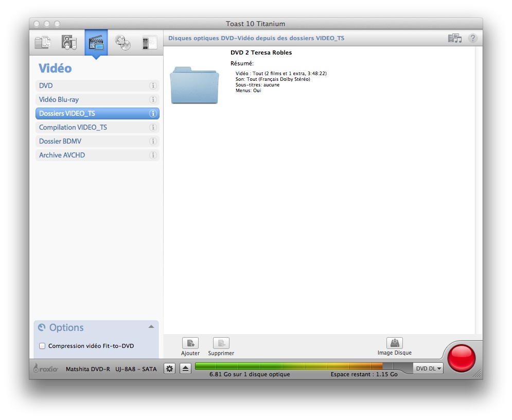The height and width of the screenshot is (420, 512).
Task: Click the Vidéo heading text
Action: click(x=55, y=68)
